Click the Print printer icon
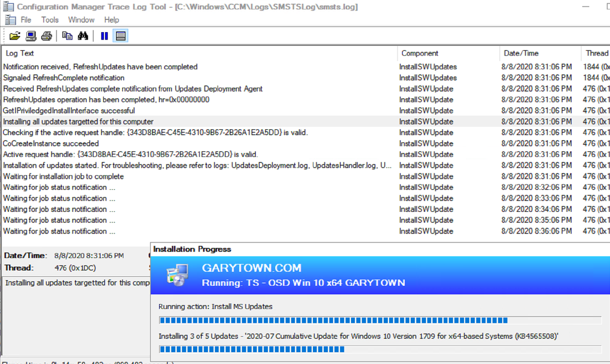610x364 pixels. [x=46, y=36]
